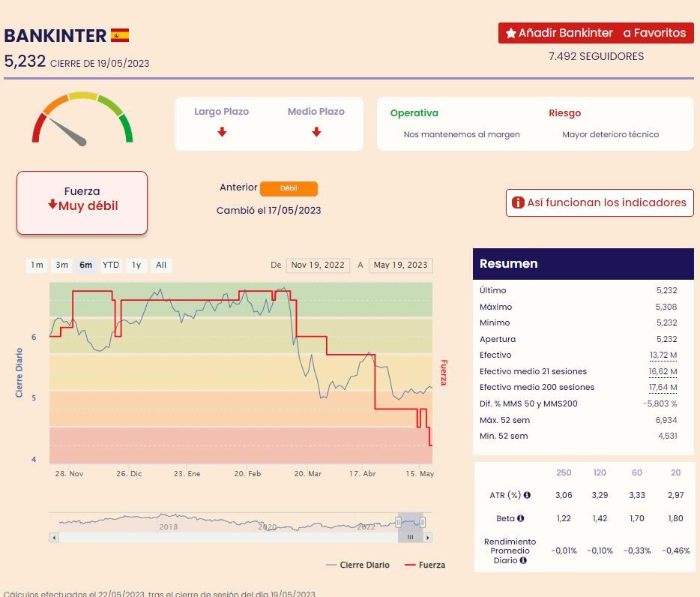The image size is (700, 597).
Task: Click the 7.492 SEGUIDORES text
Action: [x=596, y=56]
